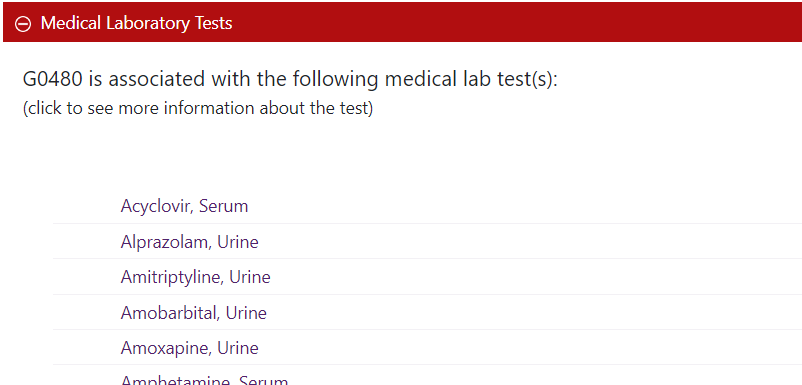Collapse section with the circled minus icon
The height and width of the screenshot is (385, 802).
click(x=23, y=24)
